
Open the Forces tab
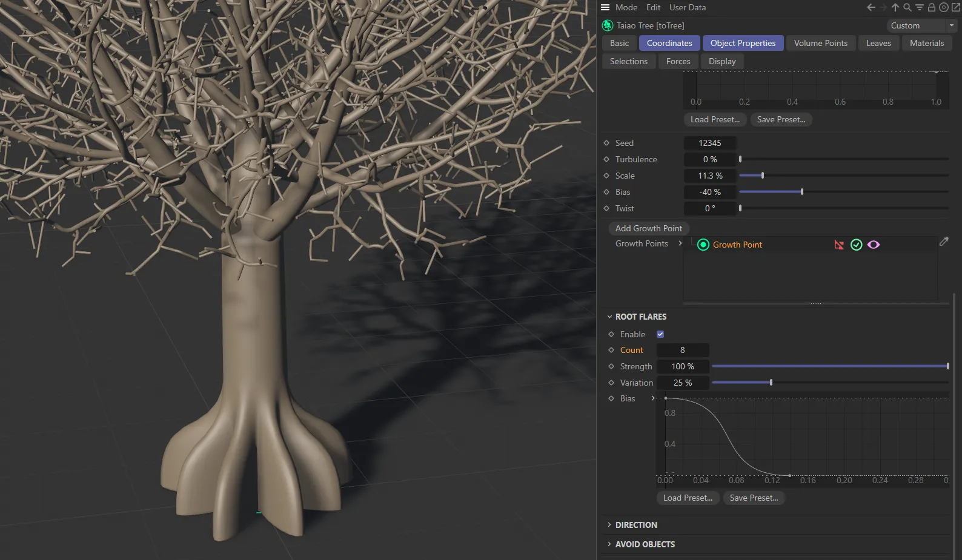click(x=678, y=61)
